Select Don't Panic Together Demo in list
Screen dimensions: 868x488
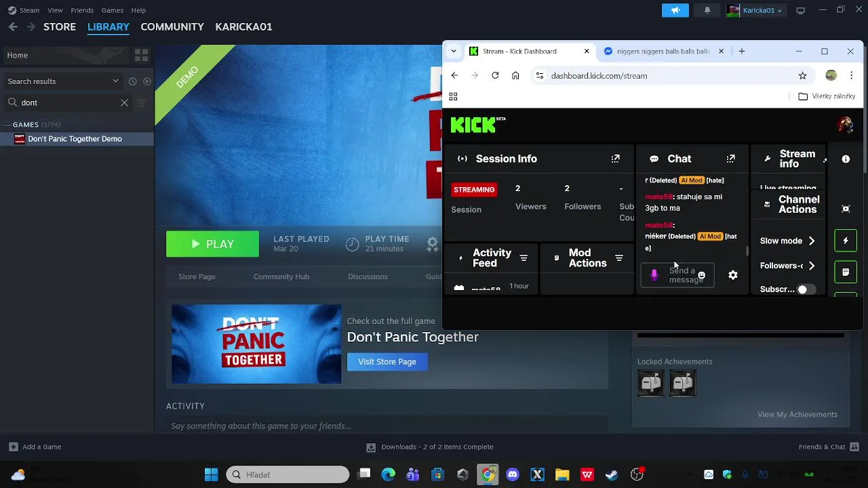(77, 139)
